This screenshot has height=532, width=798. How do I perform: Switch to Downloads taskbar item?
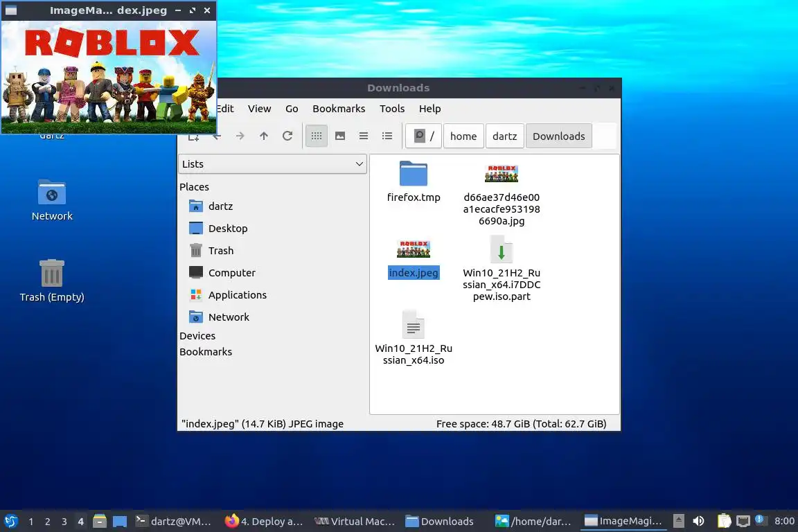coord(440,521)
